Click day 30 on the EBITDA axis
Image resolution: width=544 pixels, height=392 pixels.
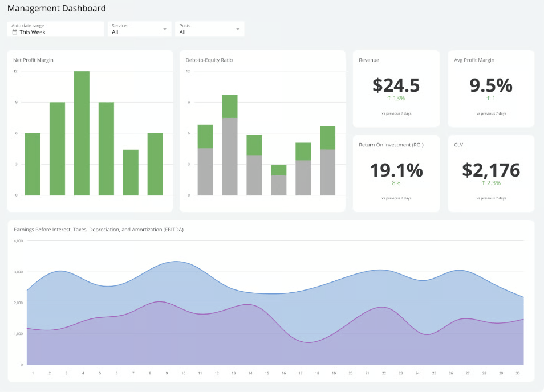(517, 373)
